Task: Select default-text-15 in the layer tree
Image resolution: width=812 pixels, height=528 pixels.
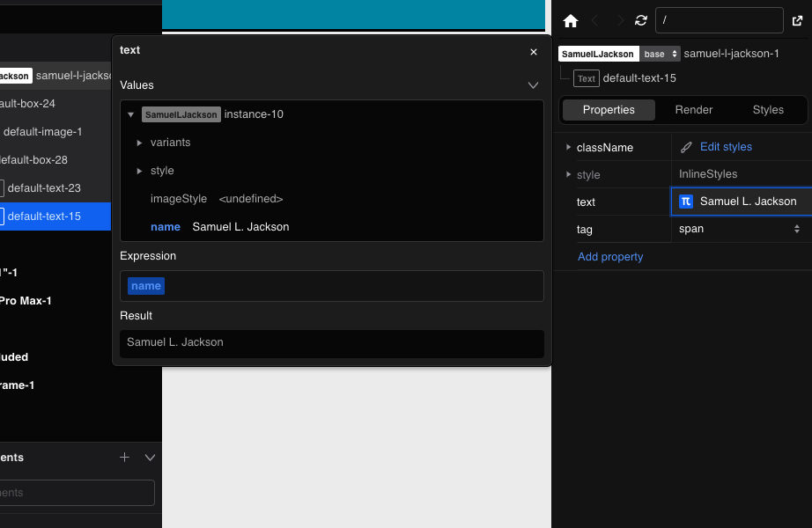Action: 55,216
